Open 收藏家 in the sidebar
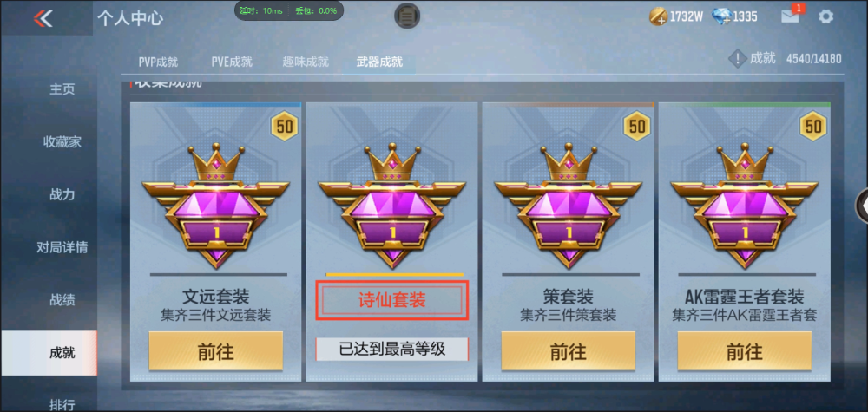Viewport: 868px width, 412px height. pos(62,142)
